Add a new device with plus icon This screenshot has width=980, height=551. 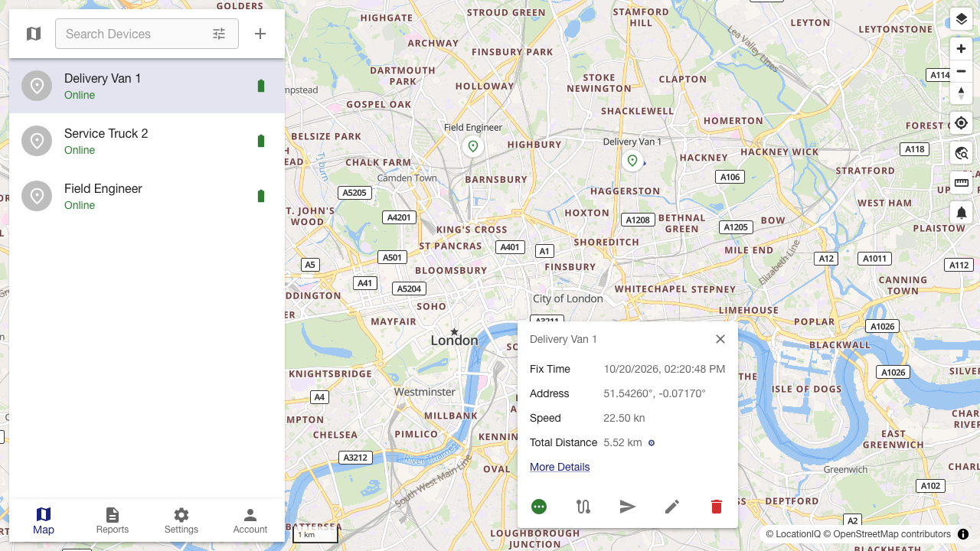(260, 34)
